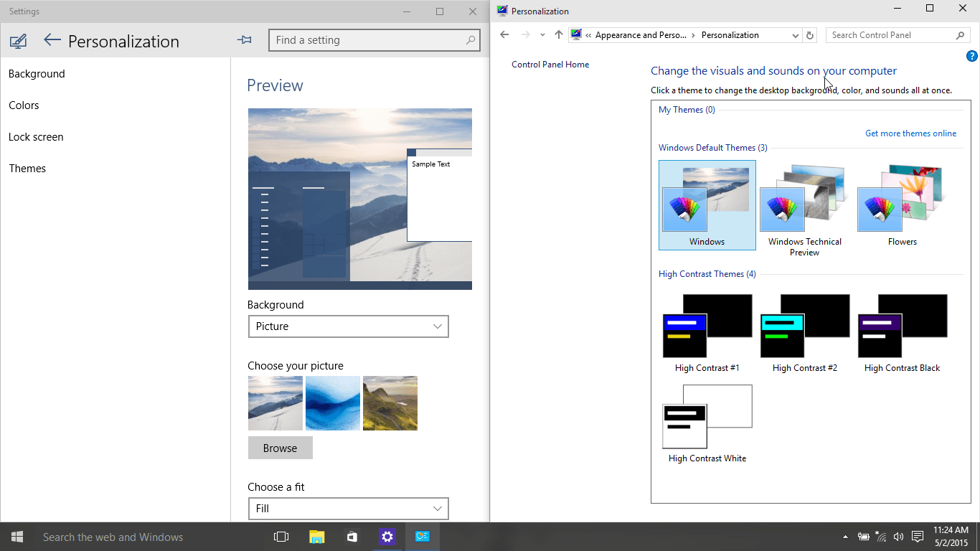Click the Personalization breadcrumb in address bar
Image resolution: width=980 pixels, height=551 pixels.
[730, 35]
